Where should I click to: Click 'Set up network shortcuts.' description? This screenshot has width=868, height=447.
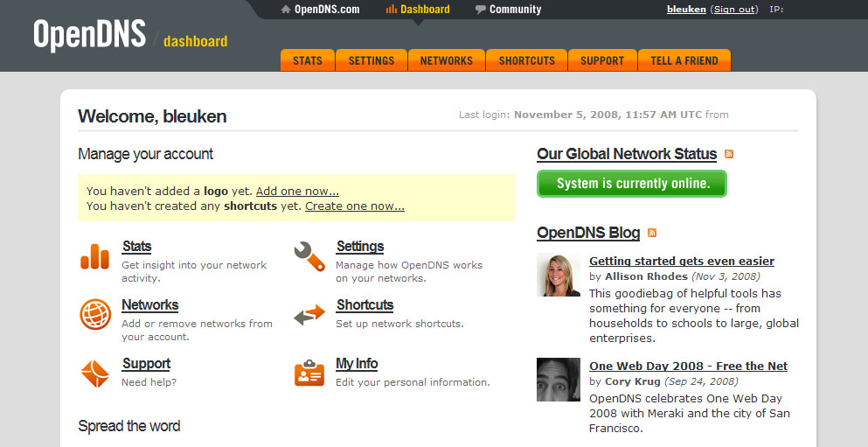(399, 324)
